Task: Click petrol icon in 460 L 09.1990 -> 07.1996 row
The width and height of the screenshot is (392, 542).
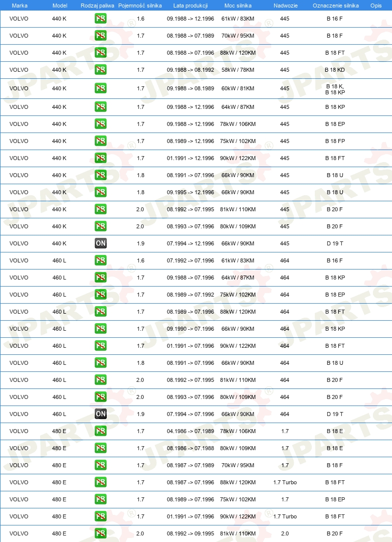Action: click(x=100, y=329)
